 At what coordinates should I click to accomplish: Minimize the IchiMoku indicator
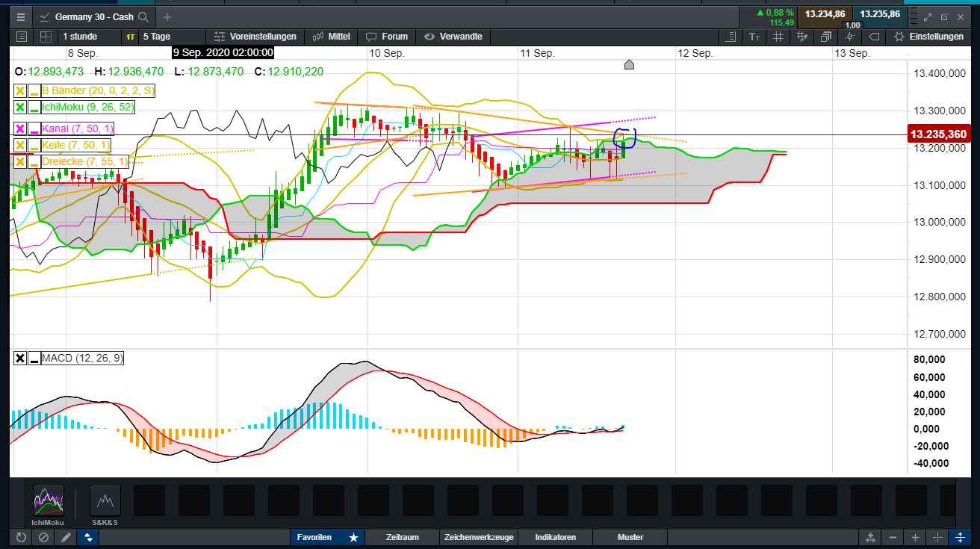(x=34, y=107)
